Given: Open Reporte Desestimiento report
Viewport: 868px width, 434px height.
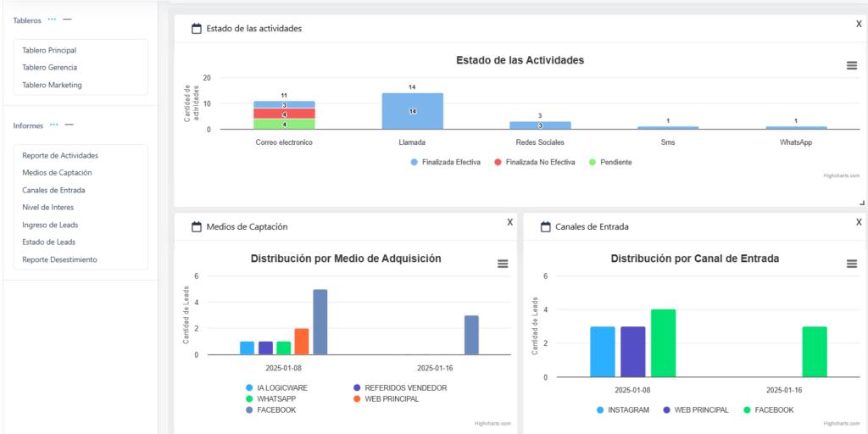Looking at the screenshot, I should coord(60,259).
